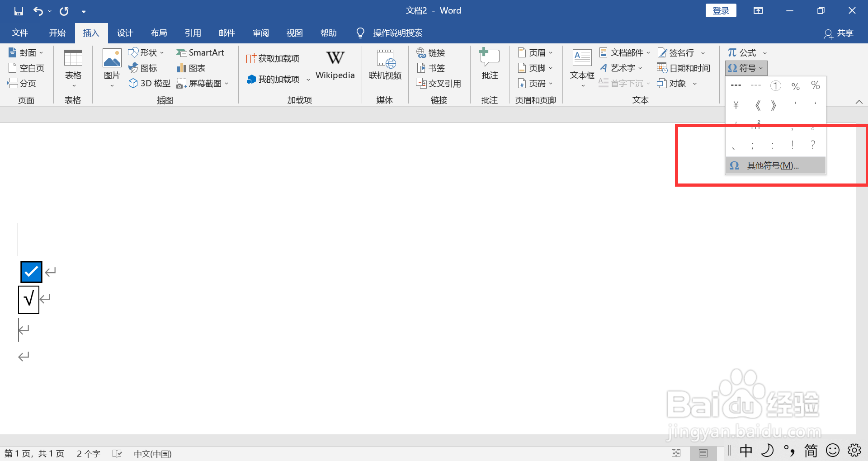Insert a chart with 图表
The height and width of the screenshot is (461, 868).
[x=191, y=68]
